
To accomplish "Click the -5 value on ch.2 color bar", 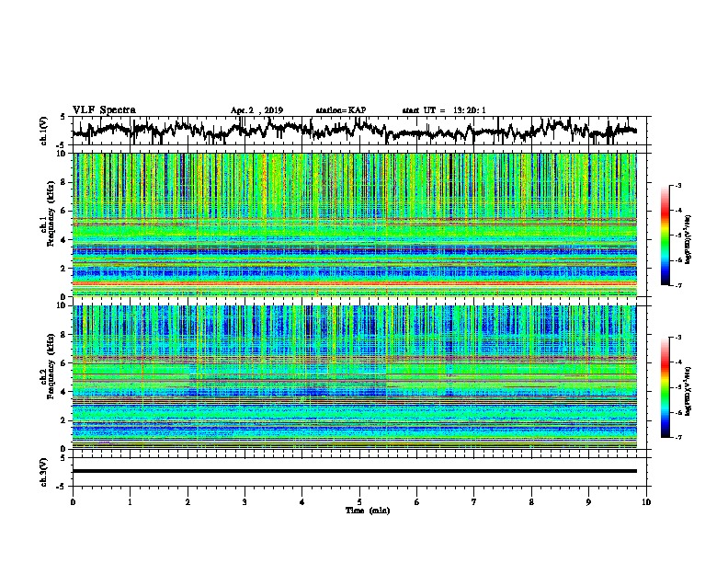I will 678,387.
